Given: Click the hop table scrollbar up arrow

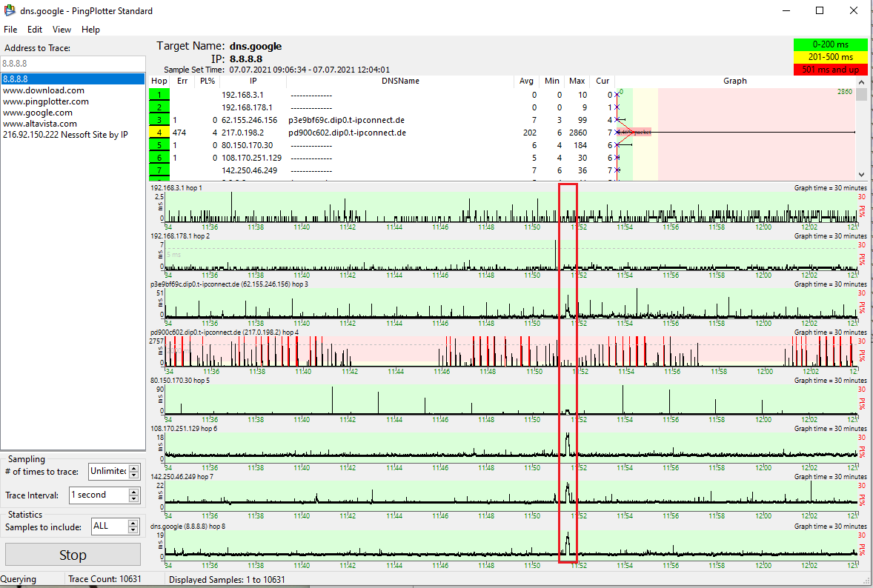Looking at the screenshot, I should [861, 81].
